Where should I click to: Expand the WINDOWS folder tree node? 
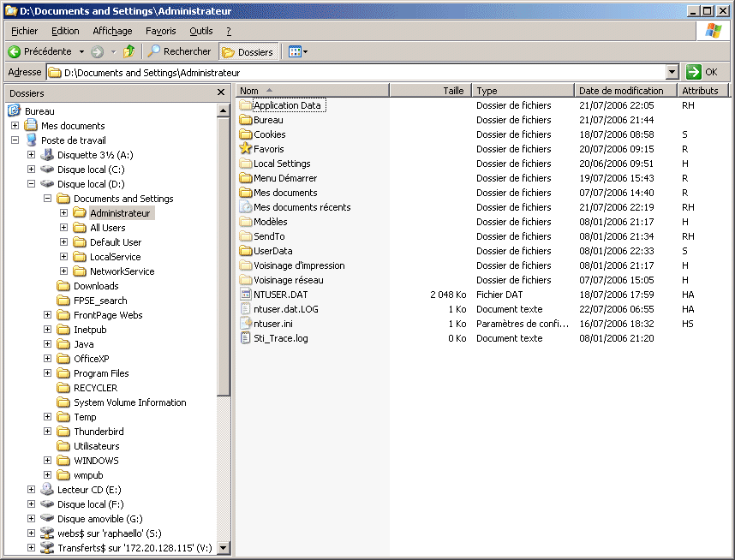[x=48, y=461]
